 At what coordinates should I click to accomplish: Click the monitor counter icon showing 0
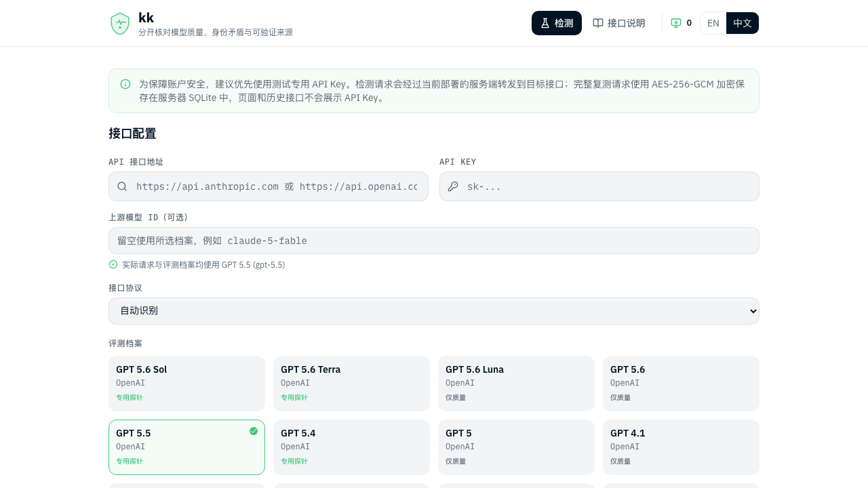[676, 23]
